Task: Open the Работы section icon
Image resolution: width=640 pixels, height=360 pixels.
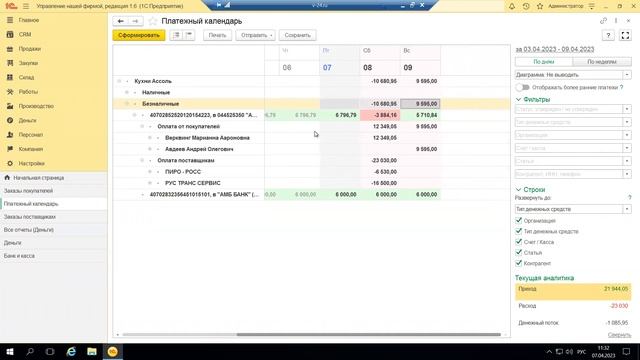Action: coord(10,91)
